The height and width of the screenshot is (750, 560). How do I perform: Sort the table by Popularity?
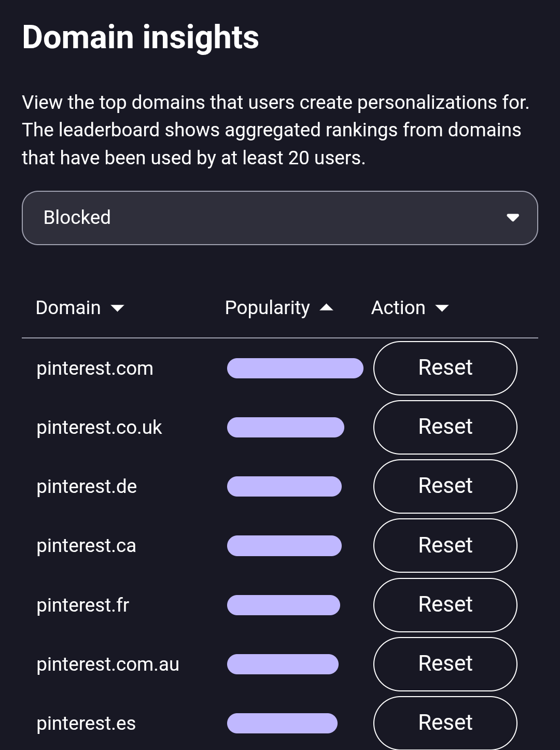pyautogui.click(x=267, y=307)
